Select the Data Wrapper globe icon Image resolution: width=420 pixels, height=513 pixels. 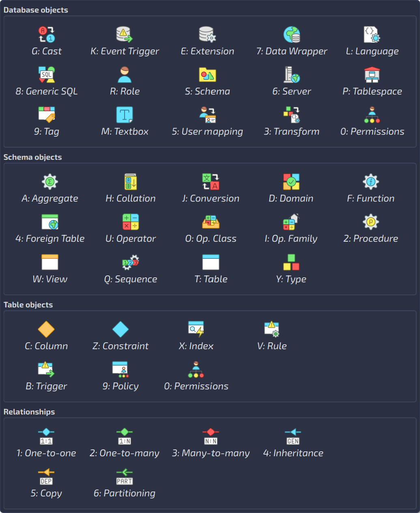point(292,34)
